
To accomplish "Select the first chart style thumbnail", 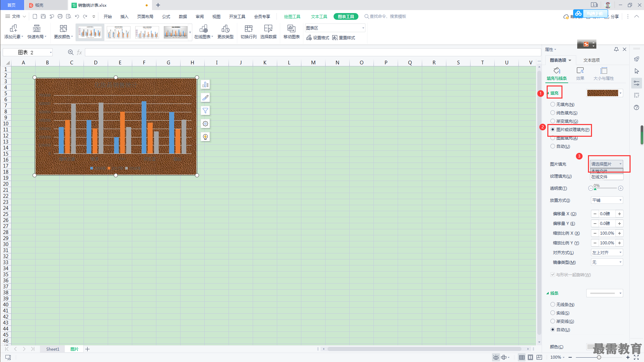I will (x=90, y=33).
